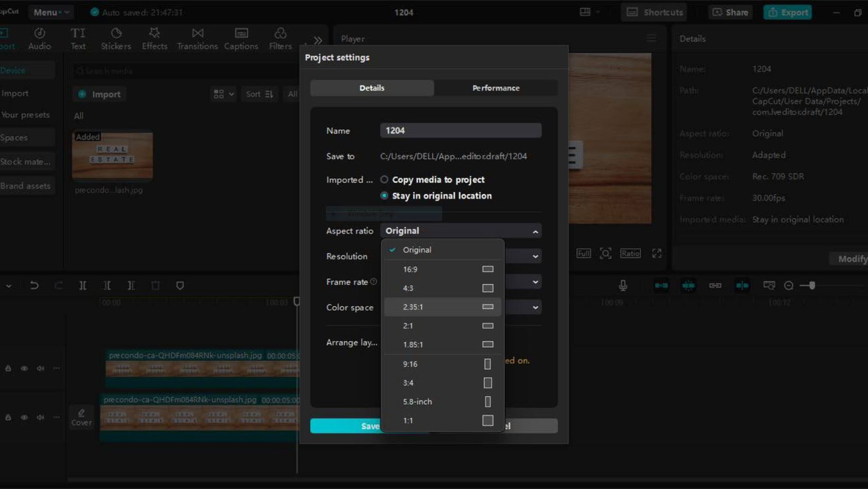This screenshot has height=489, width=868.
Task: Open the Audio panel
Action: pyautogui.click(x=40, y=39)
